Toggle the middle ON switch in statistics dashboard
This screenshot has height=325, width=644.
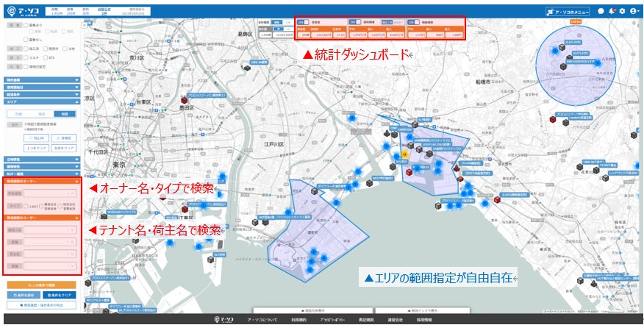point(355,22)
